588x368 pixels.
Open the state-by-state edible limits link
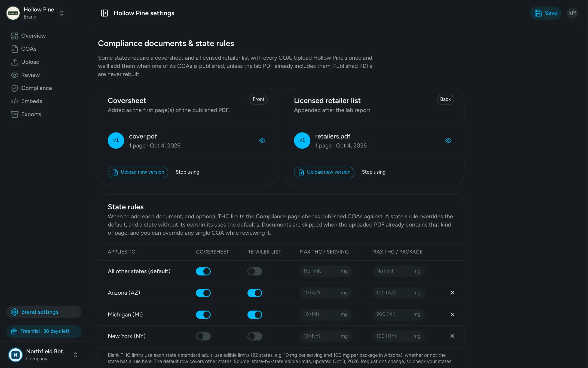coord(281,361)
